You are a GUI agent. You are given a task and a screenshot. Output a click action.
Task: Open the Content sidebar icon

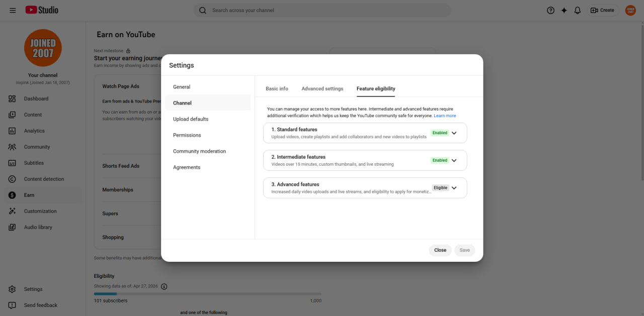pyautogui.click(x=12, y=115)
